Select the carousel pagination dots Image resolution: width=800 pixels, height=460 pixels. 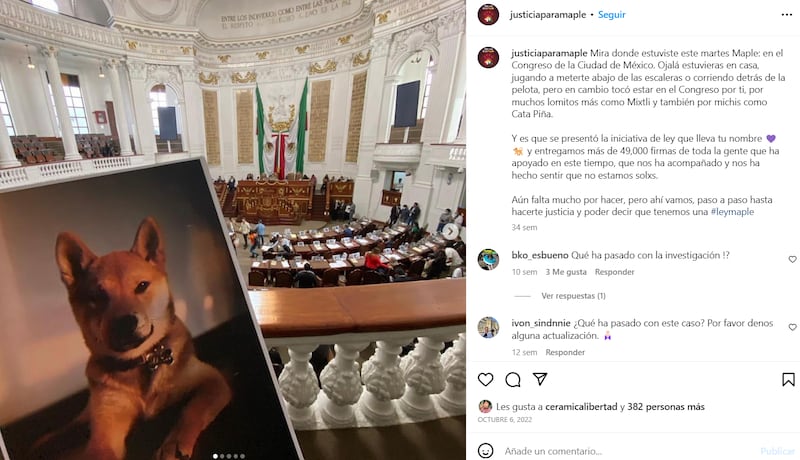click(x=229, y=456)
